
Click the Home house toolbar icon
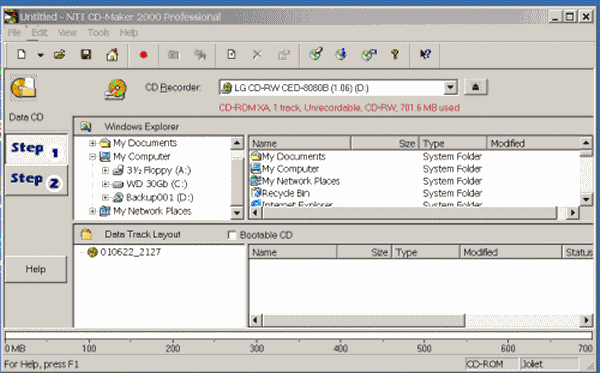click(112, 55)
